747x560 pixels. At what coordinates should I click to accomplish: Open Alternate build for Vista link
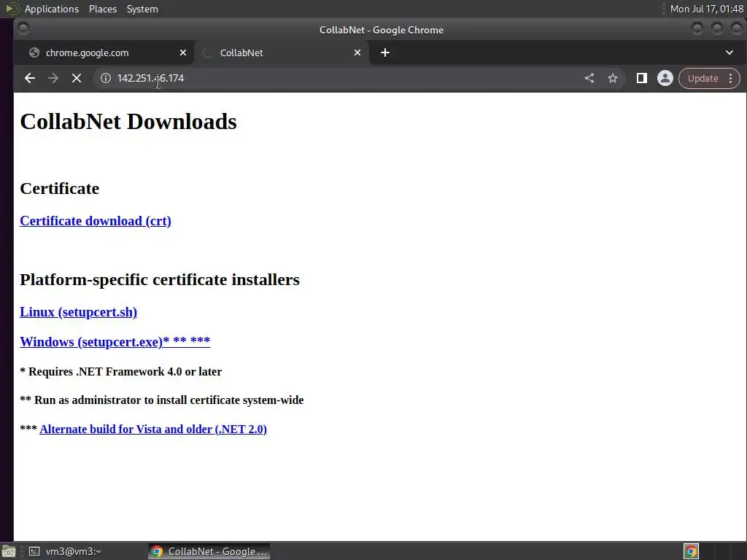(153, 429)
